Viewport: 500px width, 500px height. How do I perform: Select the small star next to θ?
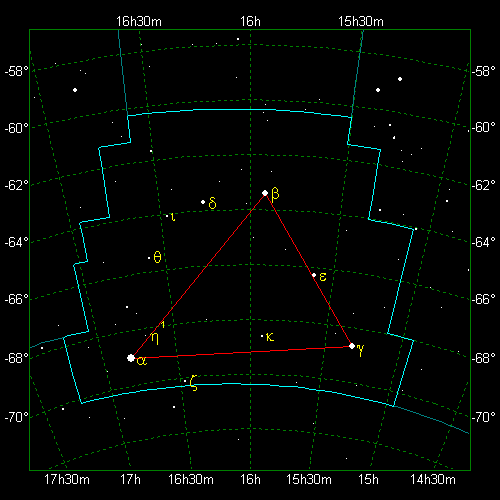click(x=149, y=258)
